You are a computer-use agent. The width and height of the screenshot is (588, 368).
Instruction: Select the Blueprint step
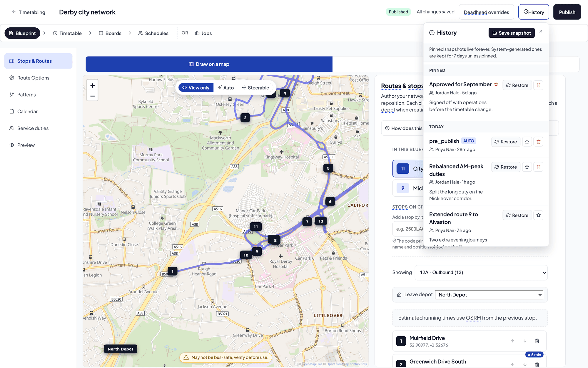pyautogui.click(x=22, y=33)
